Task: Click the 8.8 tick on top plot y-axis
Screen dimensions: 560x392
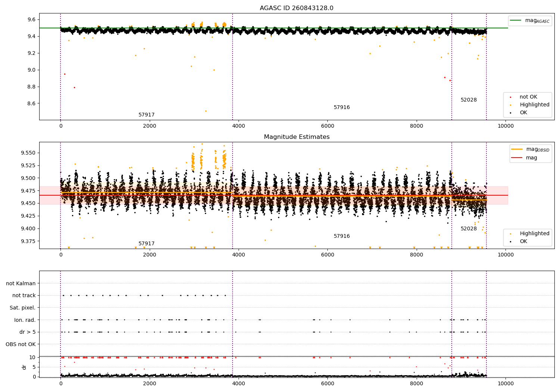Action: pyautogui.click(x=32, y=87)
